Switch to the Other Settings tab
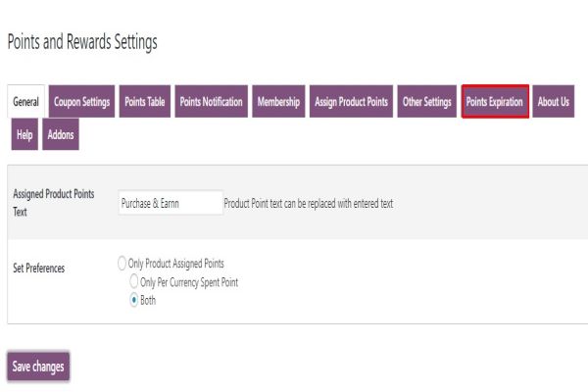The width and height of the screenshot is (588, 392). [x=426, y=102]
